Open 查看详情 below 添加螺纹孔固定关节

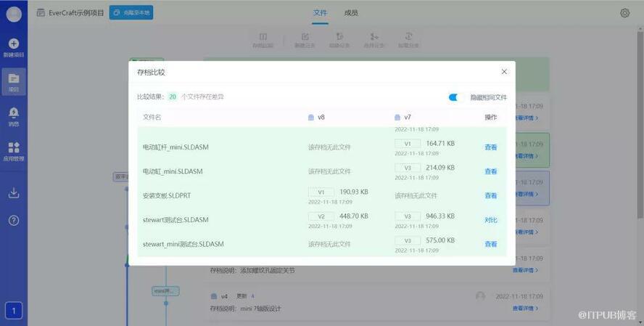[525, 270]
